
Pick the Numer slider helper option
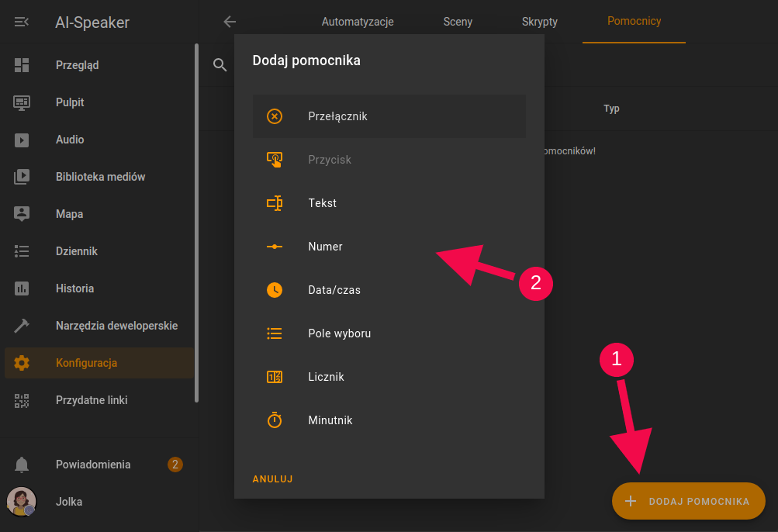point(389,247)
